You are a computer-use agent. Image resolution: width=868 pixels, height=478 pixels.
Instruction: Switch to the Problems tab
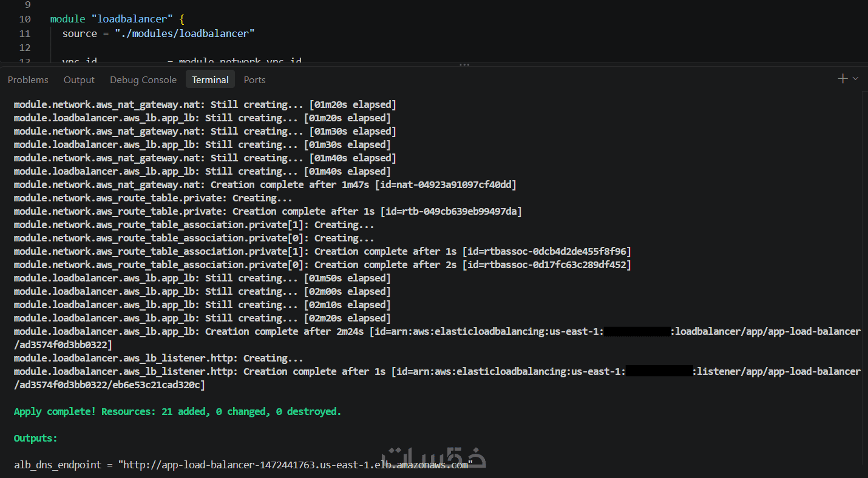coord(28,80)
